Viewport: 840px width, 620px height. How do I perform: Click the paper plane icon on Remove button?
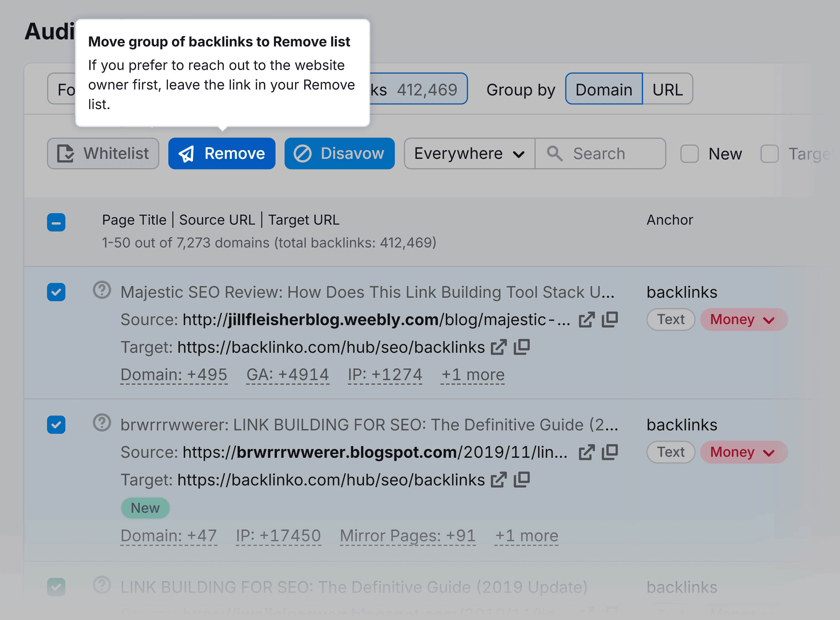(188, 153)
